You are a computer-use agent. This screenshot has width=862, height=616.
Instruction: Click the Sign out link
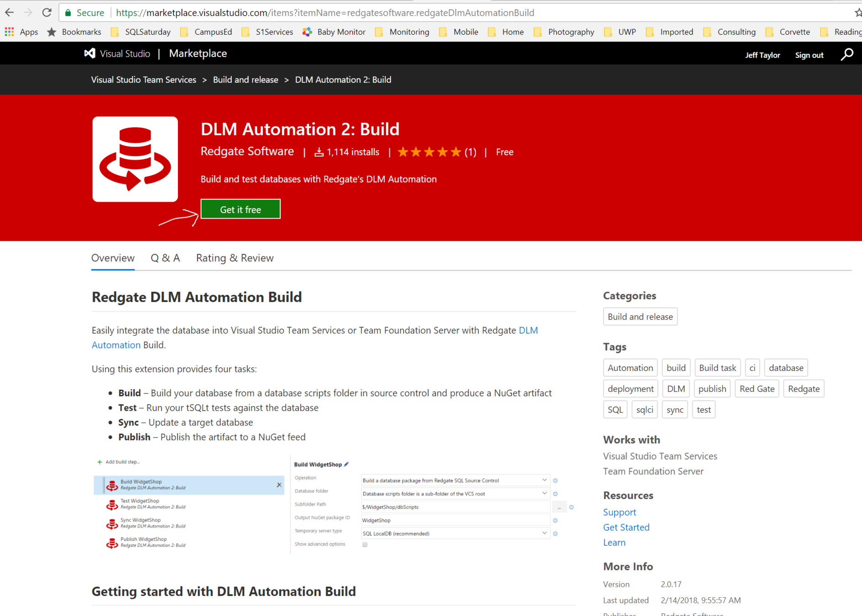pyautogui.click(x=809, y=55)
